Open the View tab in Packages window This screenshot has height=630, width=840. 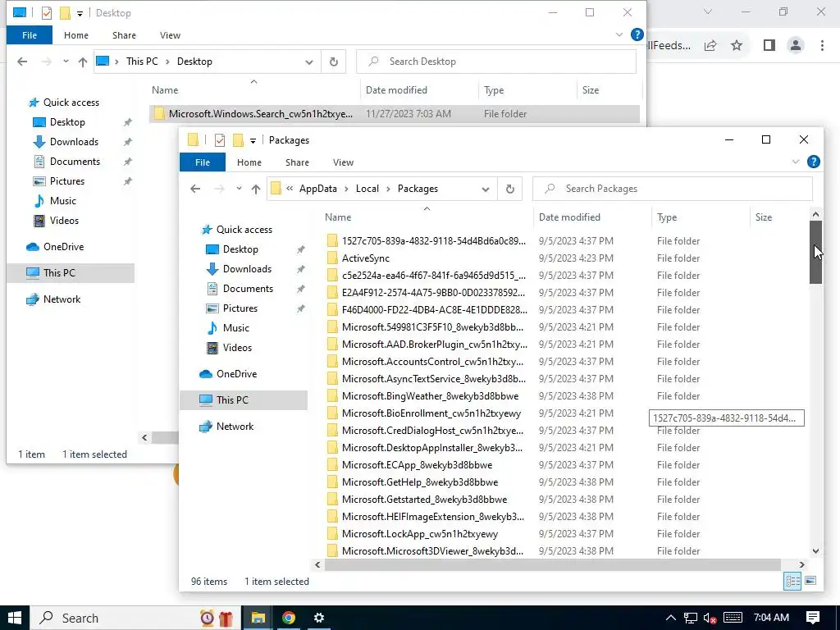coord(343,162)
